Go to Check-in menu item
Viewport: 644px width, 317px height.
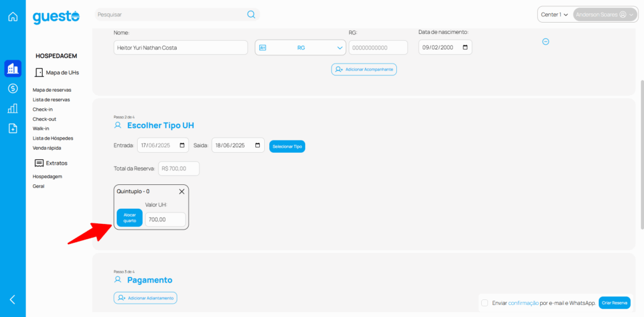(43, 109)
